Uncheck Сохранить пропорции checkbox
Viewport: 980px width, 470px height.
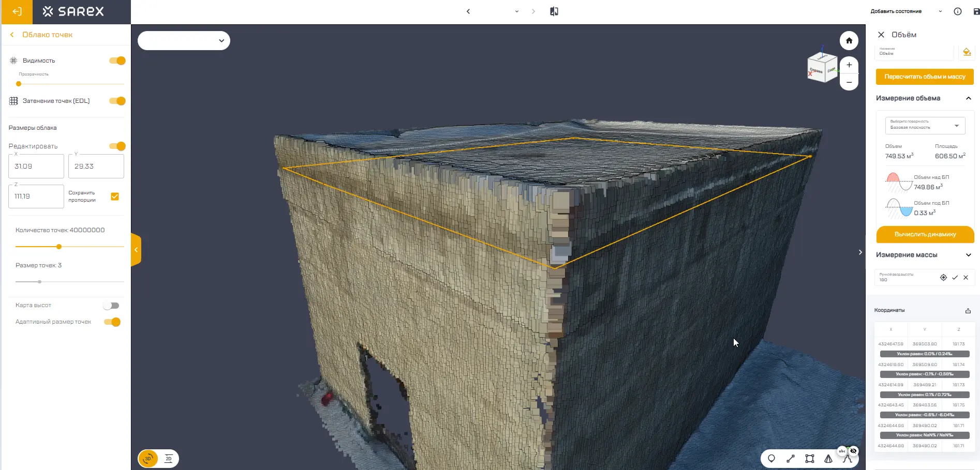tap(115, 196)
